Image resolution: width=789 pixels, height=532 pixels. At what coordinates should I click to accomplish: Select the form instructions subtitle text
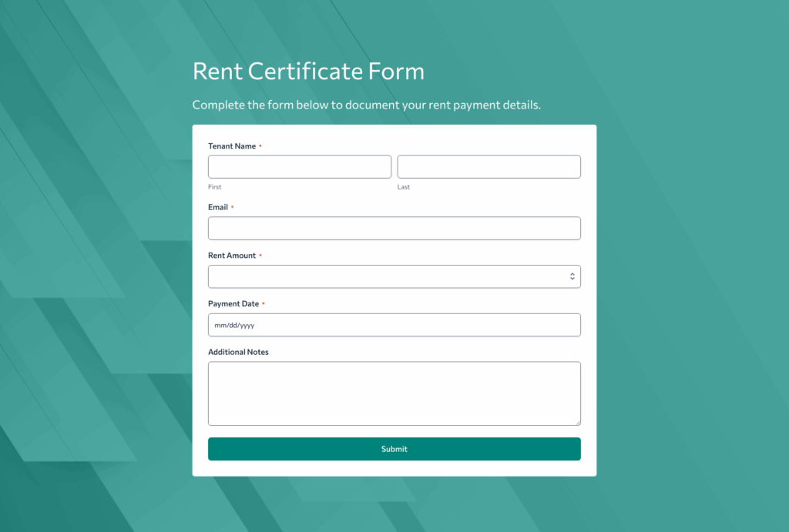[x=367, y=105]
